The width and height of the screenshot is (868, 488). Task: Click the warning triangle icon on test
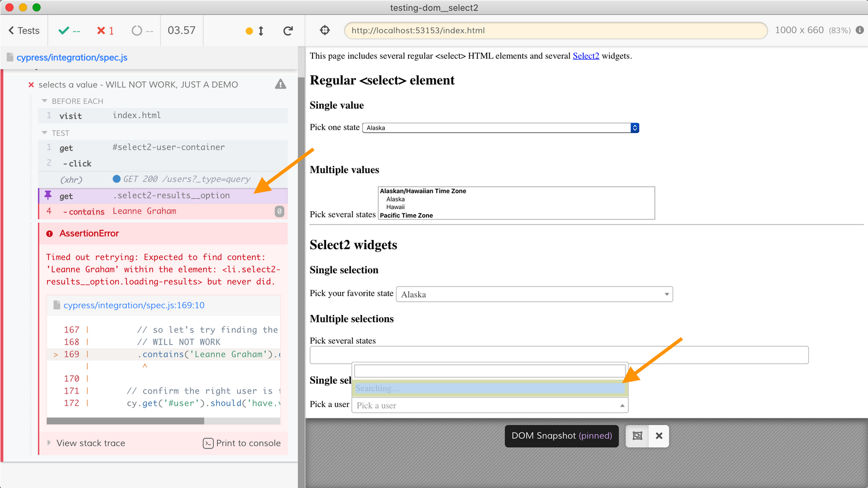pos(280,84)
